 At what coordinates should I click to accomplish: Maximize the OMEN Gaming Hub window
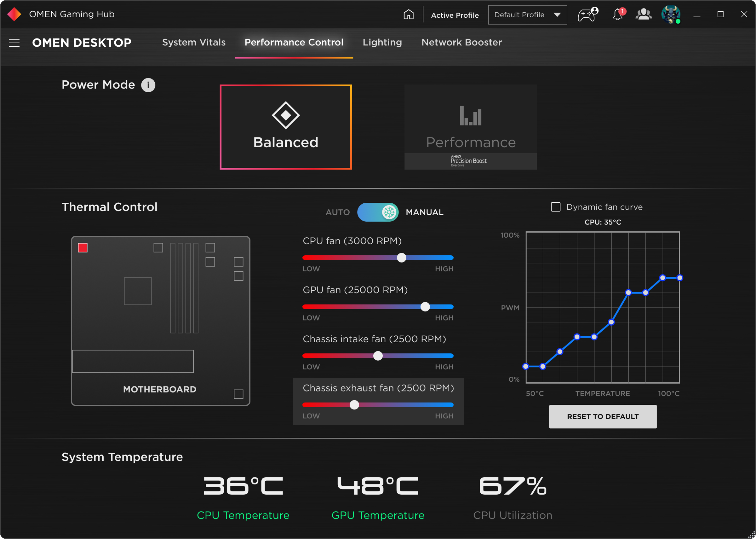pyautogui.click(x=720, y=14)
